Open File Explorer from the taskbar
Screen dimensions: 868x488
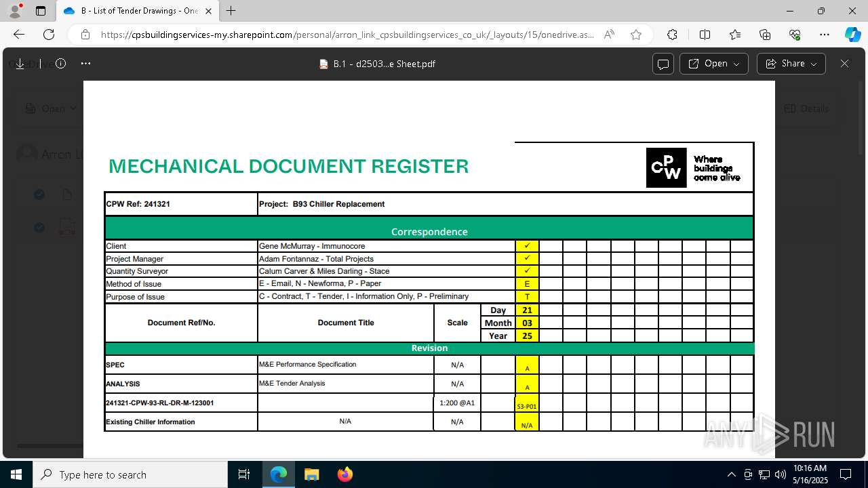311,474
